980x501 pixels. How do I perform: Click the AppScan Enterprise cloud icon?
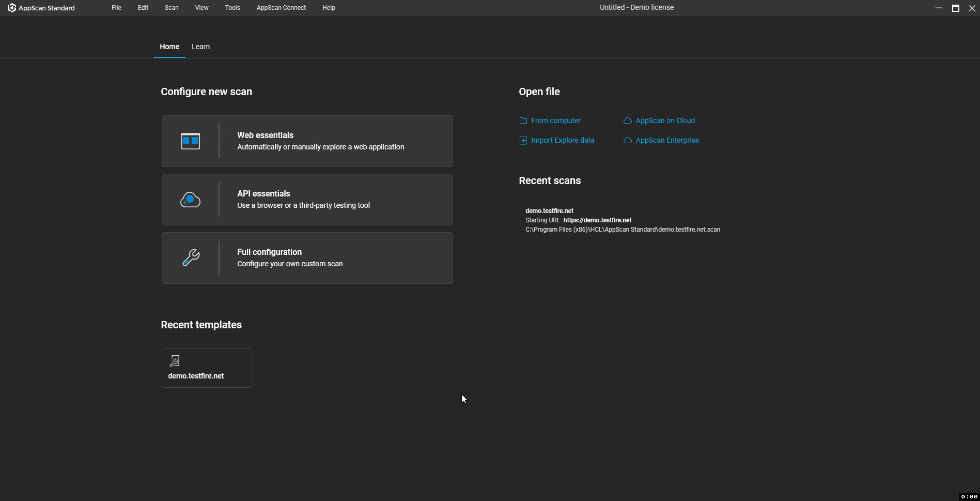(628, 140)
